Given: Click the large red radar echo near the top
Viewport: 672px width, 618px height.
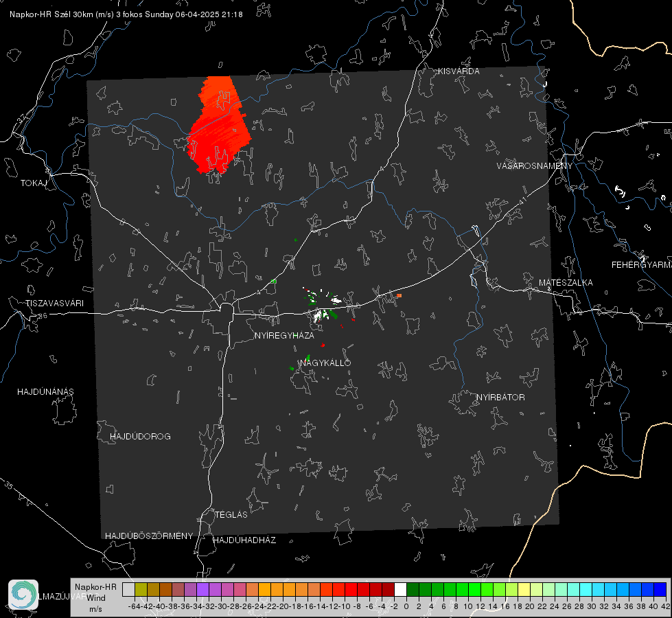Looking at the screenshot, I should click(219, 125).
